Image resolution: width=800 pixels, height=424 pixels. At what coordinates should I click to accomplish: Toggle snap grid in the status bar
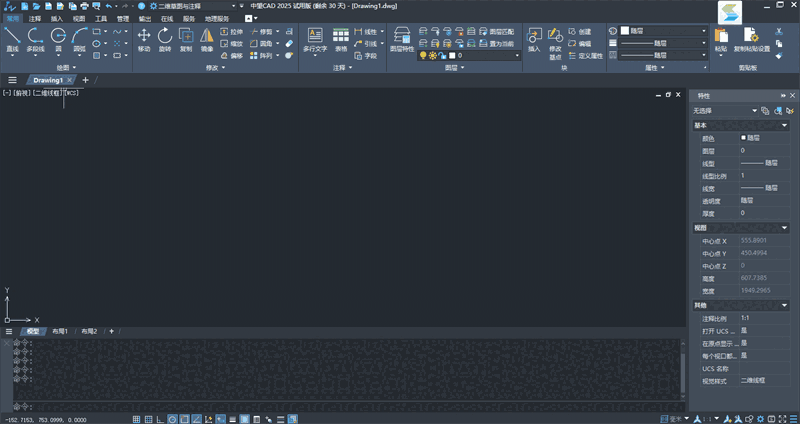pyautogui.click(x=136, y=419)
